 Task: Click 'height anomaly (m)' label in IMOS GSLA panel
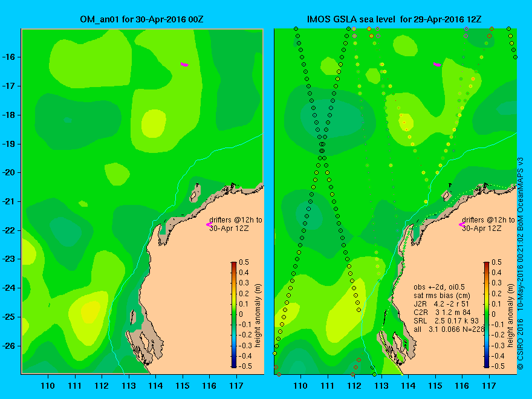[510, 316]
